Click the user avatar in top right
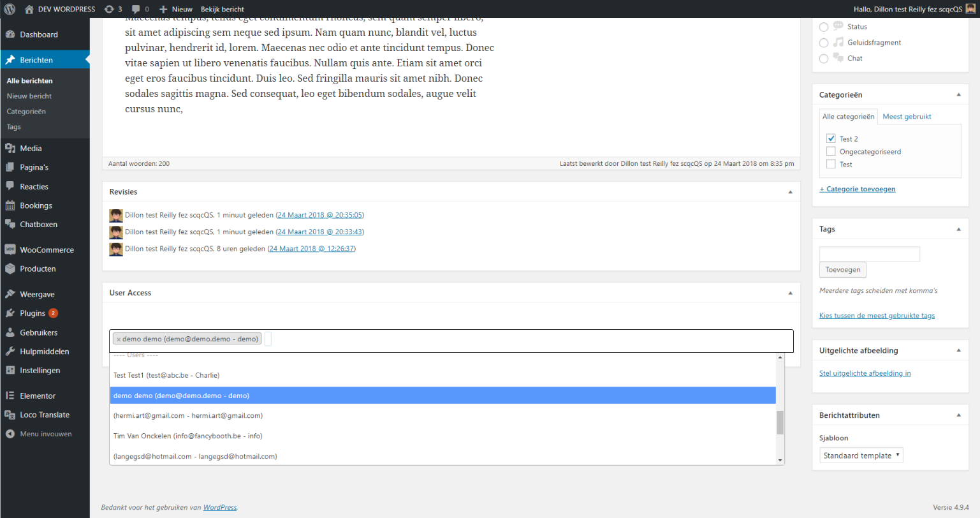 (x=970, y=9)
